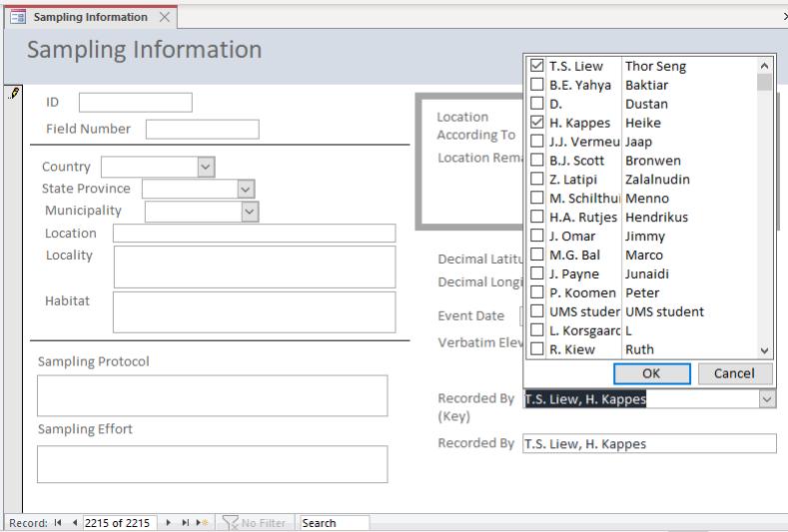This screenshot has height=532, width=788.
Task: Switch to Sampling Information tab
Action: (91, 17)
